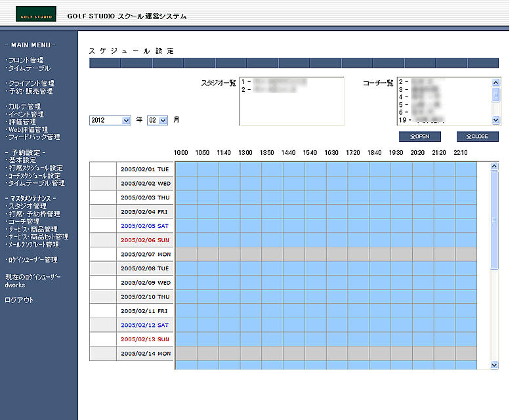This screenshot has width=525, height=420.
Task: Open カルテ管理 link
Action: (x=24, y=106)
